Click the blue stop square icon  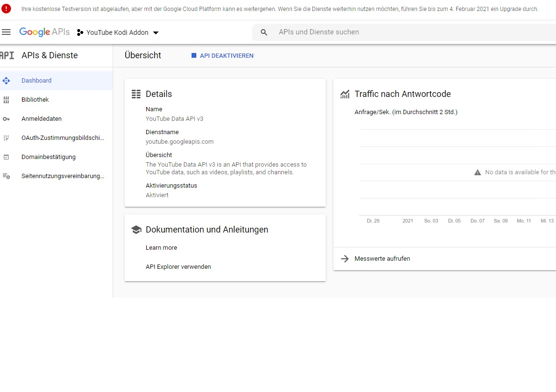point(193,55)
